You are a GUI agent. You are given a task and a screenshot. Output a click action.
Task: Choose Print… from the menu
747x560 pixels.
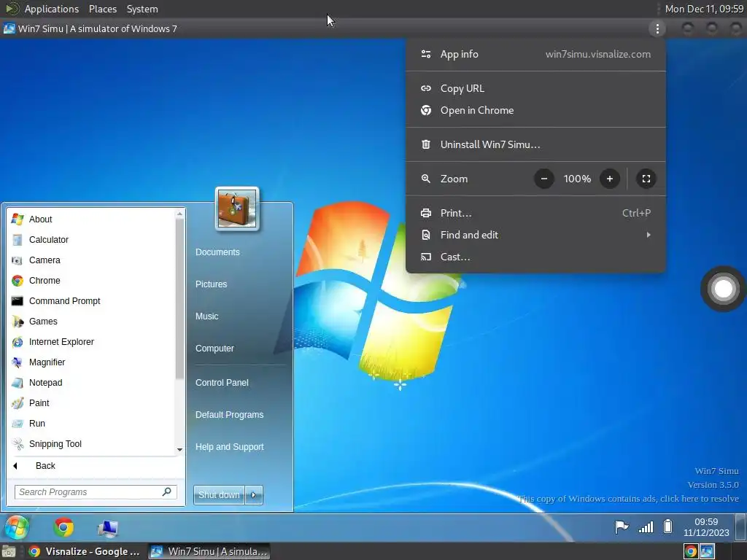535,214
